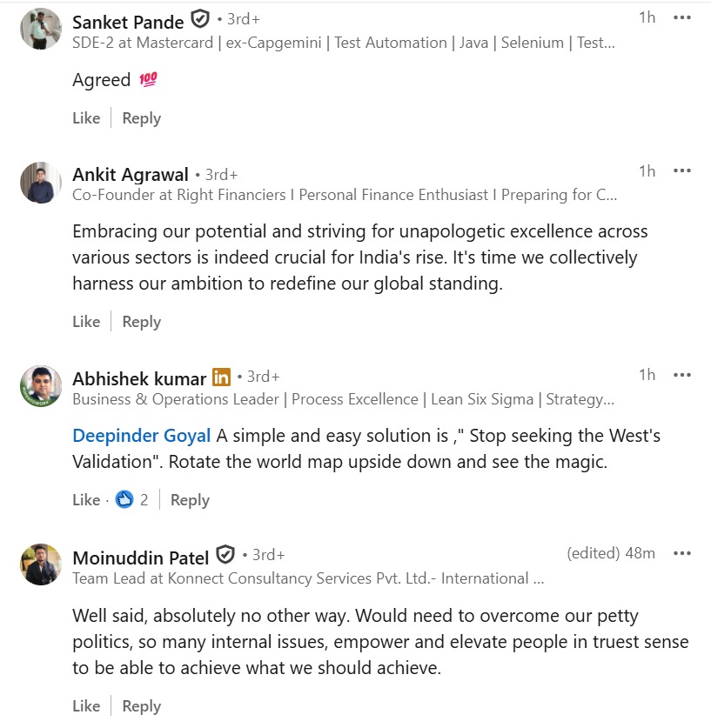Image resolution: width=711 pixels, height=728 pixels.
Task: Click the Sanket Pande name link
Action: click(128, 22)
